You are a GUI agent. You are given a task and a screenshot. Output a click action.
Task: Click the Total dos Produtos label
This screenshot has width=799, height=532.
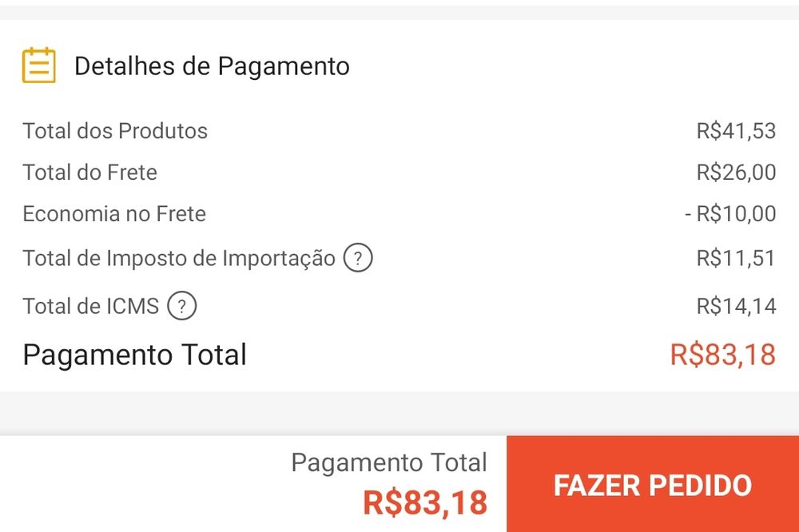point(115,131)
